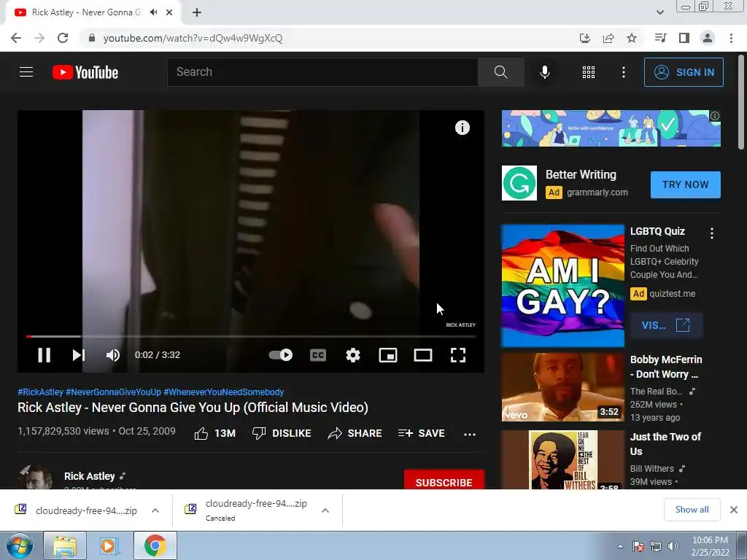Save the video to playlist
This screenshot has width=747, height=560.
[422, 433]
